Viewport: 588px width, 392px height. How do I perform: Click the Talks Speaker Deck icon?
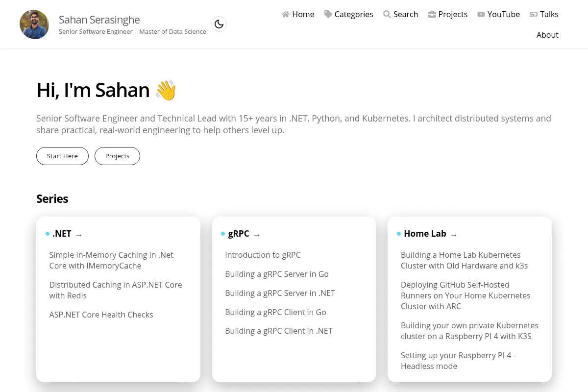[534, 14]
